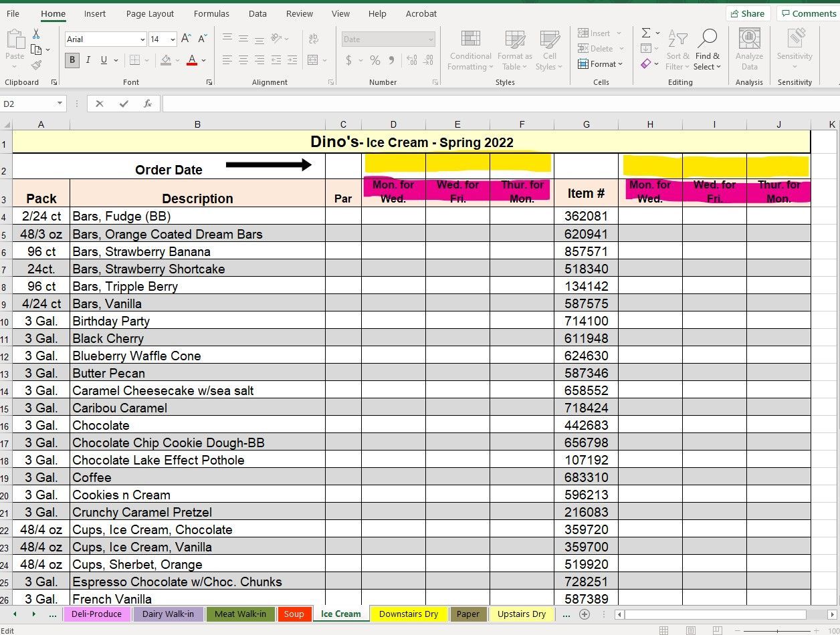This screenshot has height=635, width=840.
Task: Switch to the Downstairs Dry sheet tab
Action: [x=409, y=614]
